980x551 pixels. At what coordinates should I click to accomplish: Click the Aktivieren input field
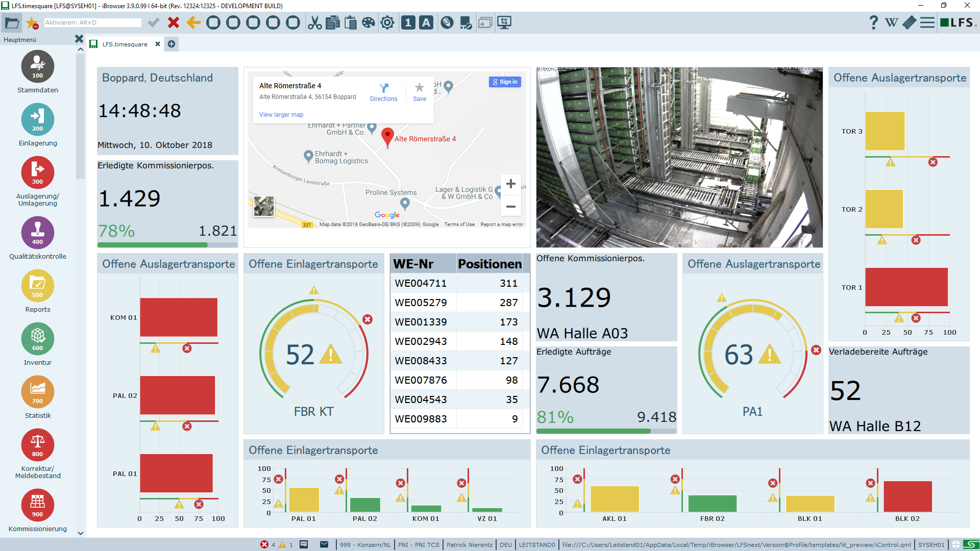92,22
